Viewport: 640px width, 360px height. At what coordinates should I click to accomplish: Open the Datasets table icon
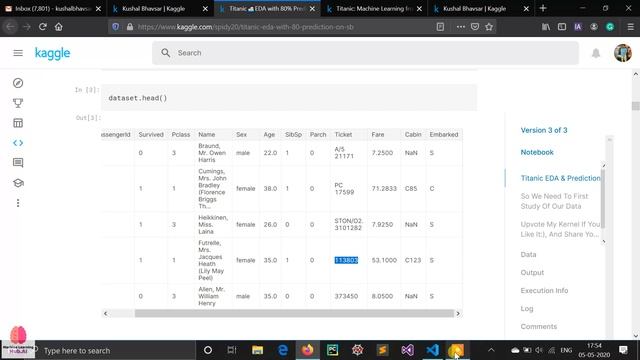pyautogui.click(x=18, y=123)
